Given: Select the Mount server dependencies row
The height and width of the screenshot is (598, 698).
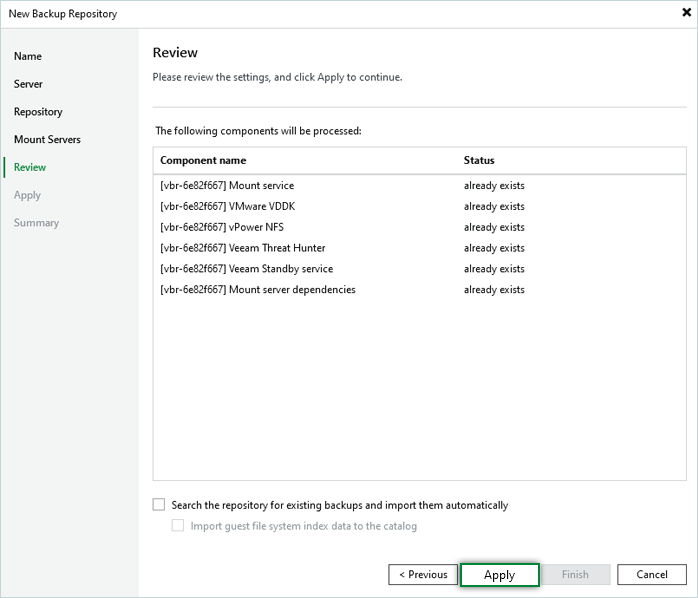Looking at the screenshot, I should 257,290.
